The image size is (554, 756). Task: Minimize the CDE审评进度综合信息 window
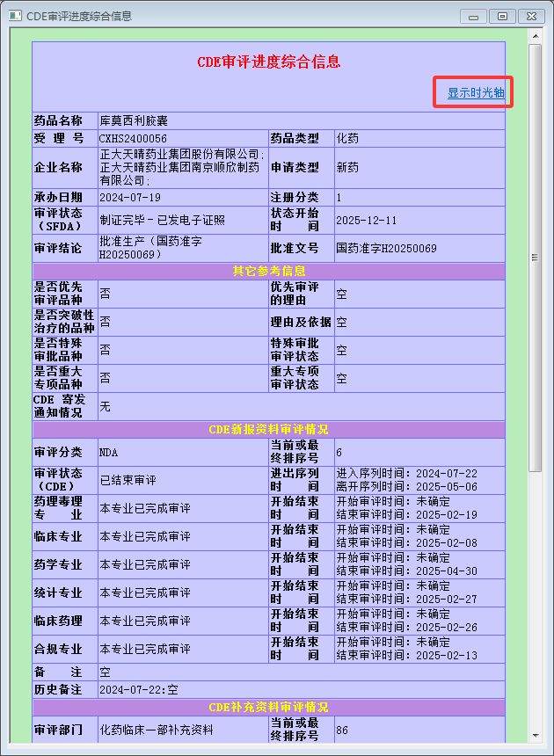(x=474, y=16)
